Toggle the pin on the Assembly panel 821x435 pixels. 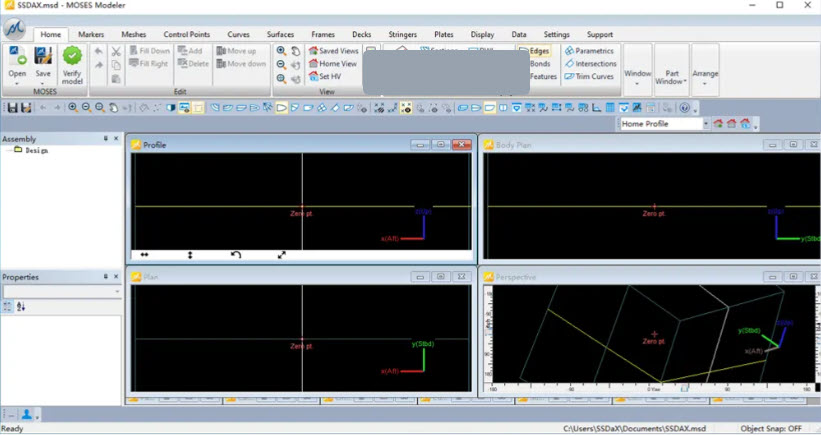coord(106,139)
